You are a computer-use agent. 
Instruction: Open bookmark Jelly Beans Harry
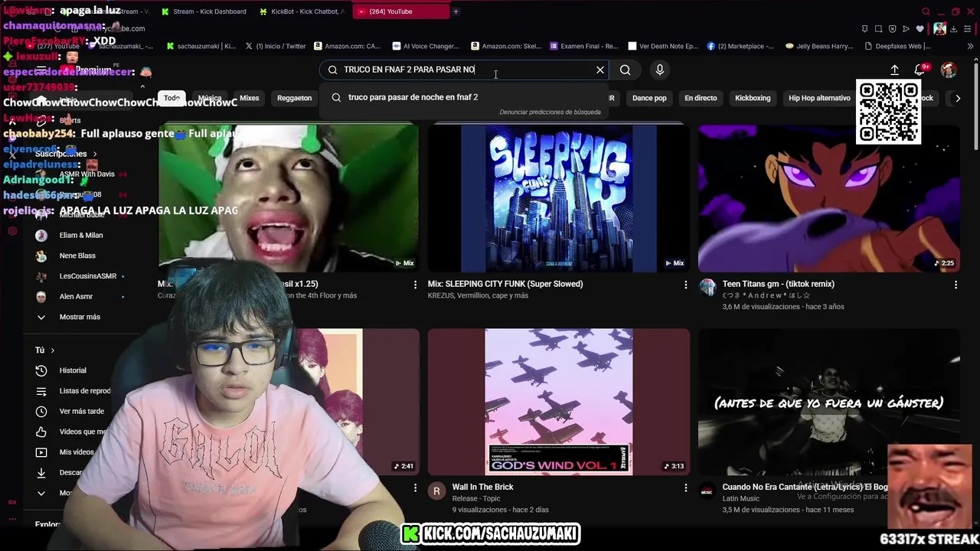pos(819,46)
